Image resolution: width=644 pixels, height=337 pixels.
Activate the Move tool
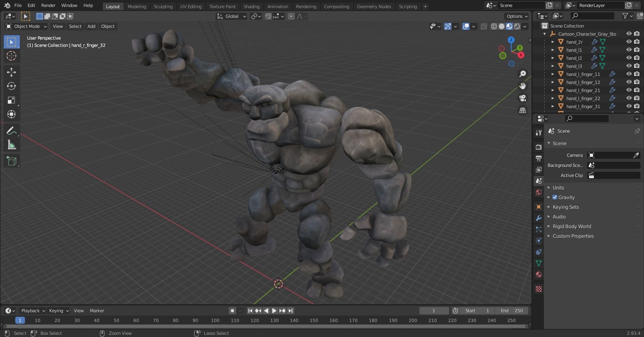11,72
